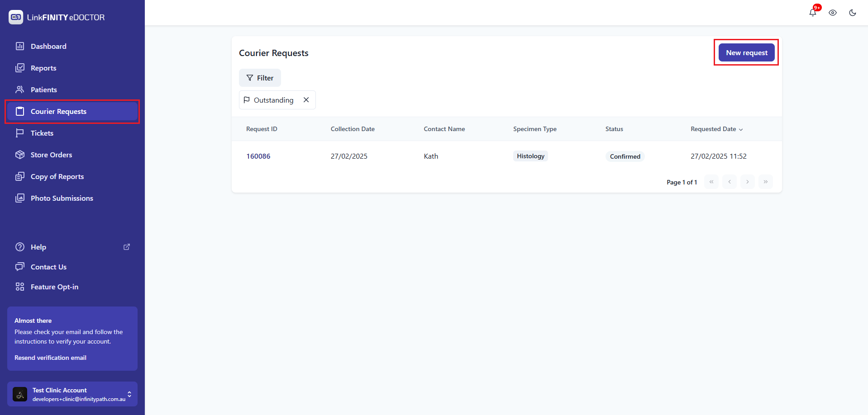Open courier request 160086
Image resolution: width=868 pixels, height=415 pixels.
coord(258,156)
